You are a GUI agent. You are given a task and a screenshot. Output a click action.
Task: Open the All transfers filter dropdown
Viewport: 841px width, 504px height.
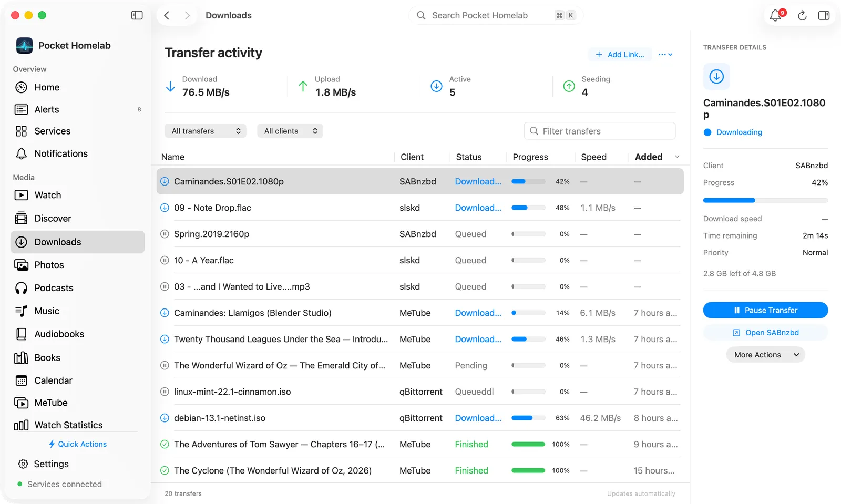206,131
